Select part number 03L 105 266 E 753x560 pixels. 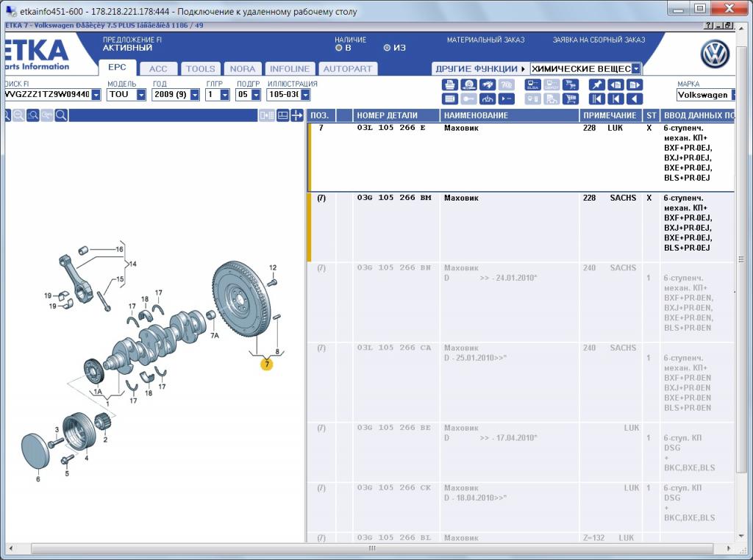(x=391, y=128)
